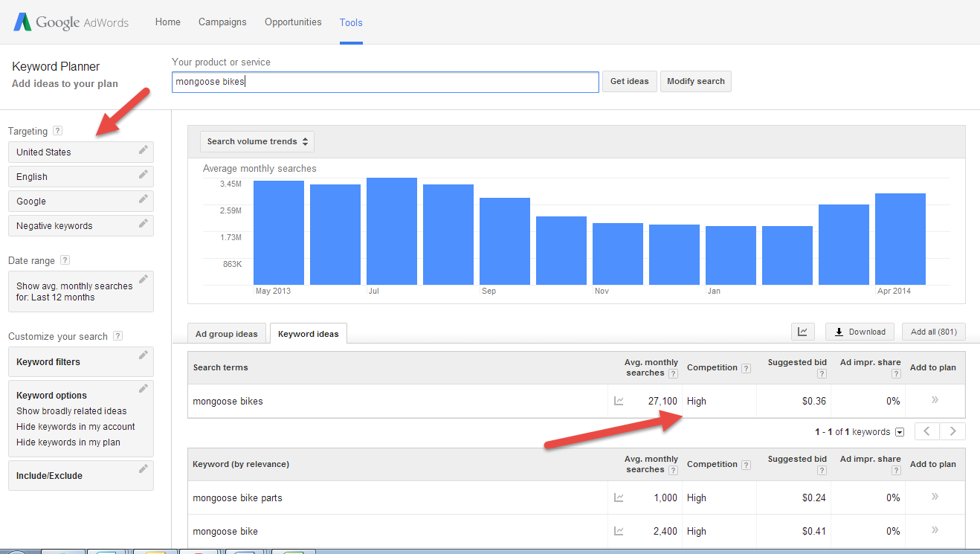The height and width of the screenshot is (554, 980).
Task: Click the chart view toggle icon
Action: [802, 332]
